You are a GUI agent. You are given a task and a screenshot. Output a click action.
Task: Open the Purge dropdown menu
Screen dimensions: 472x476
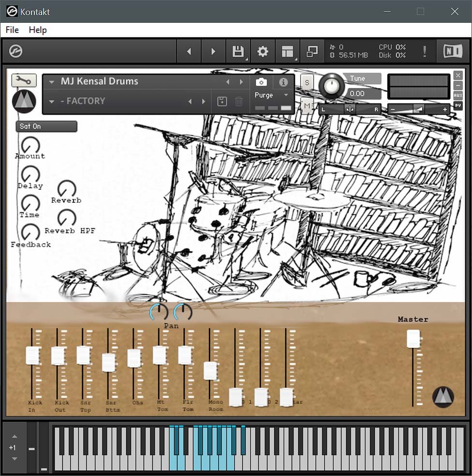[x=271, y=95]
